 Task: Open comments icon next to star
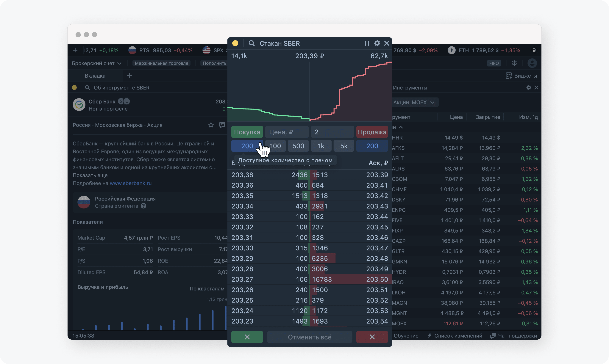point(222,125)
